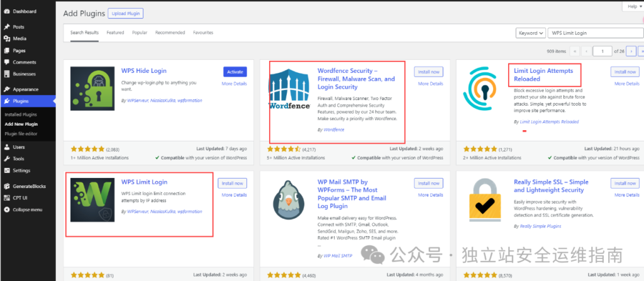Image resolution: width=644 pixels, height=281 pixels.
Task: Install the WPS Limit Login plugin
Action: [x=232, y=183]
